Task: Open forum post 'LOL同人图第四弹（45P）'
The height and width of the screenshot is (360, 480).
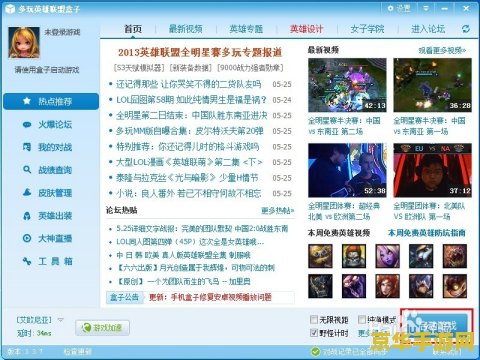Action: coord(190,242)
